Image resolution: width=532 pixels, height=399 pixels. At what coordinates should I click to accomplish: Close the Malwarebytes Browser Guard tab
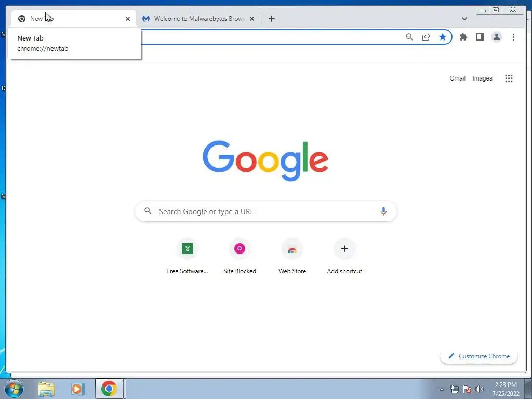(252, 19)
